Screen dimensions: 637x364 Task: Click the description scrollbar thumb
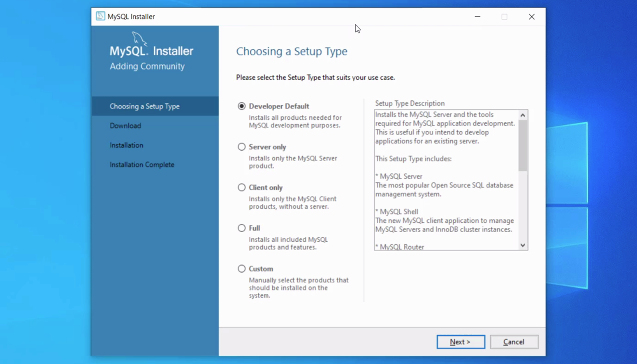tap(523, 146)
